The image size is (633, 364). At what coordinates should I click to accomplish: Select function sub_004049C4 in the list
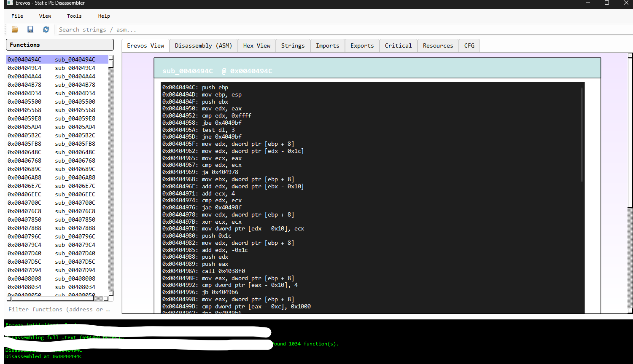click(57, 68)
